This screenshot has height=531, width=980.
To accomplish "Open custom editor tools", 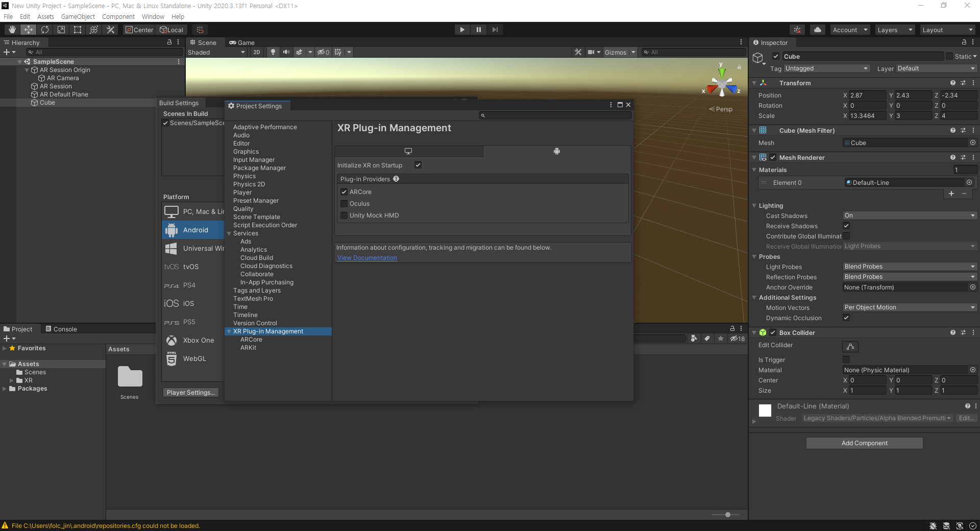I will pos(110,30).
